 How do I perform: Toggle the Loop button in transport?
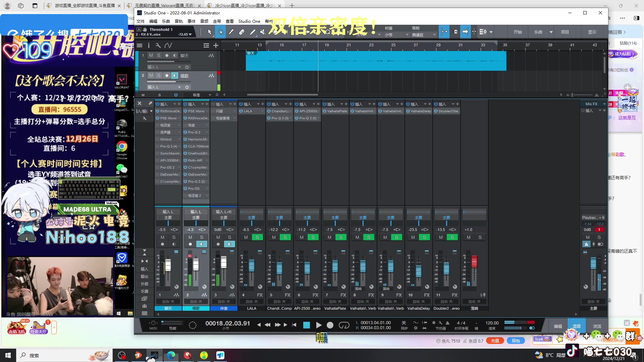(344, 325)
